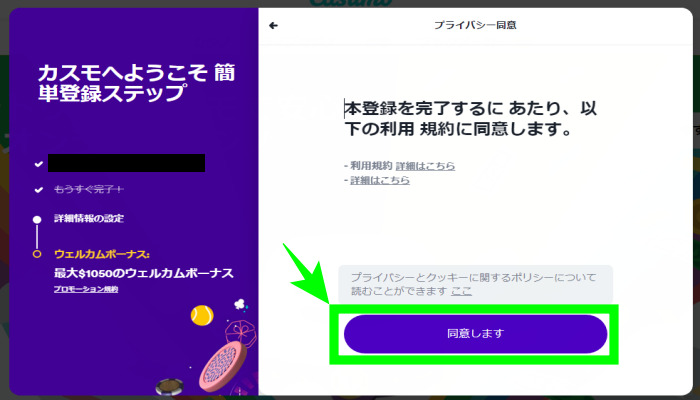The width and height of the screenshot is (700, 400).
Task: Click the yellow tennis ball icon
Action: pos(202,315)
